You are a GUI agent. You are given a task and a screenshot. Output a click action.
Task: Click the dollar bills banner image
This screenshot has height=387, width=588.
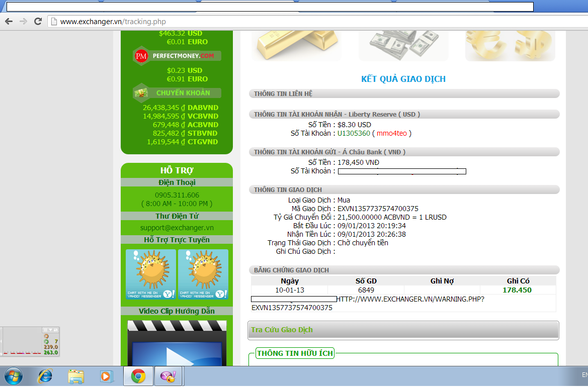click(403, 46)
